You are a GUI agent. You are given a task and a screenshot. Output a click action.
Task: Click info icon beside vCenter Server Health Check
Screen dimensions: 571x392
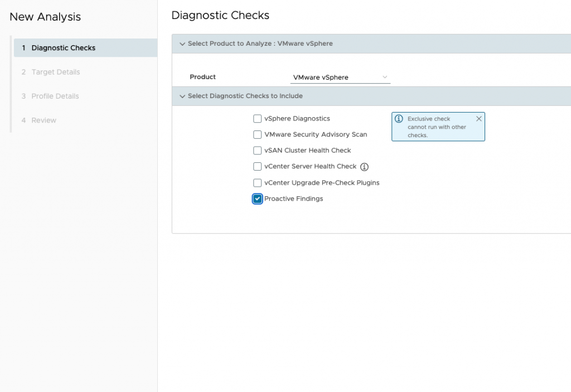(364, 167)
